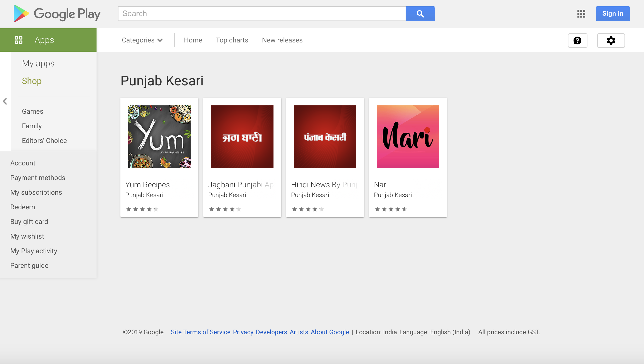The height and width of the screenshot is (364, 644).
Task: Collapse the sidebar with left arrow
Action: pyautogui.click(x=5, y=101)
